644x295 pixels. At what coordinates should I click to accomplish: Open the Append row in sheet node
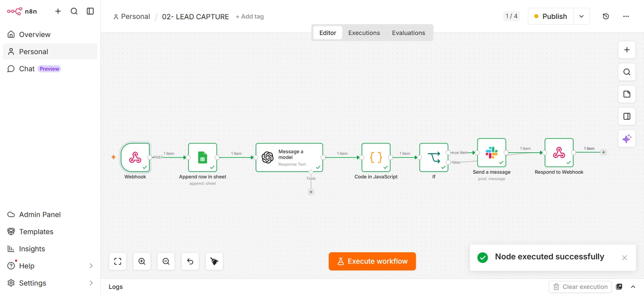(x=202, y=158)
